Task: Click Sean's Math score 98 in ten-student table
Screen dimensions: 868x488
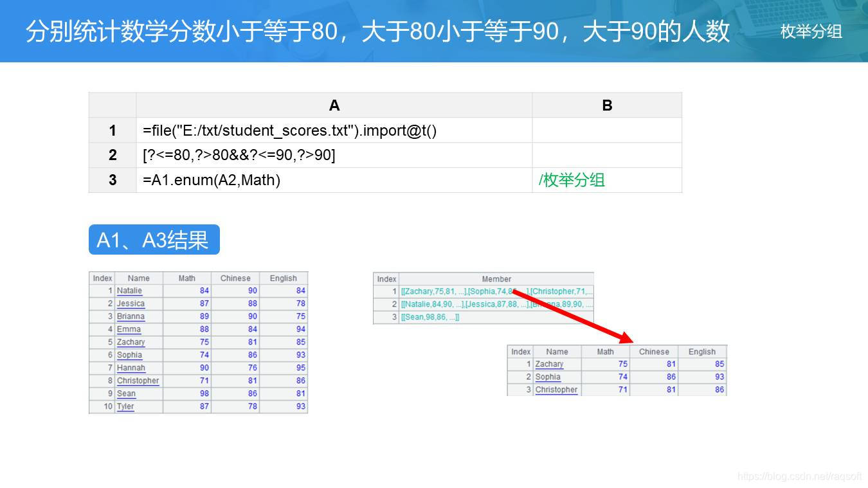Action: [204, 393]
